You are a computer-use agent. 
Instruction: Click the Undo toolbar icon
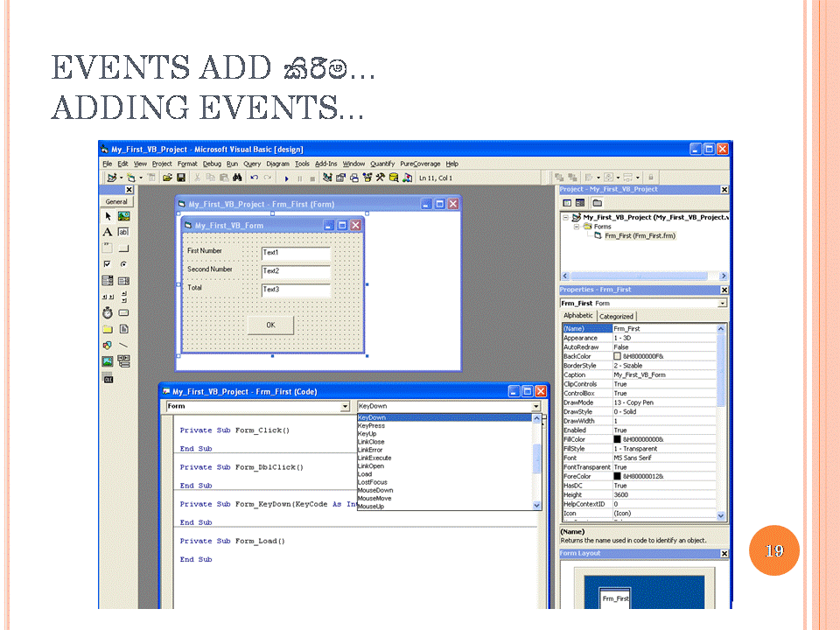pyautogui.click(x=254, y=178)
